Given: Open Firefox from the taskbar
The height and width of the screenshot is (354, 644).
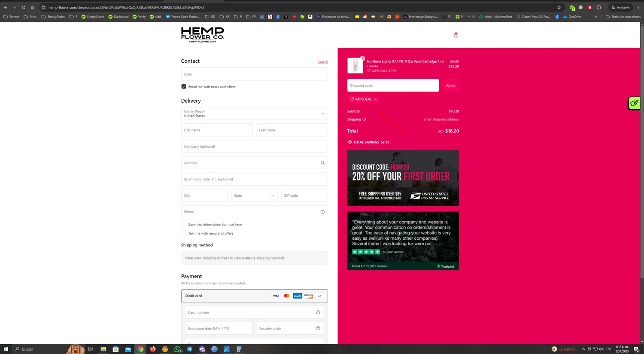Looking at the screenshot, I should [x=152, y=349].
